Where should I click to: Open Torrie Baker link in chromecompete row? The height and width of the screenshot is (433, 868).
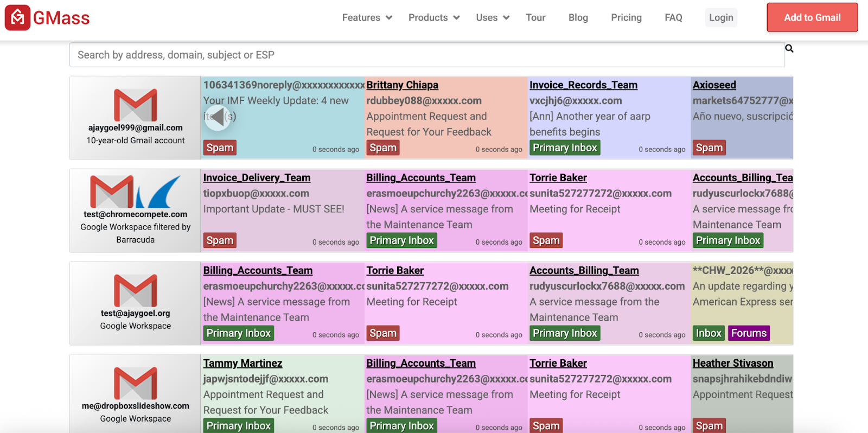(x=558, y=177)
